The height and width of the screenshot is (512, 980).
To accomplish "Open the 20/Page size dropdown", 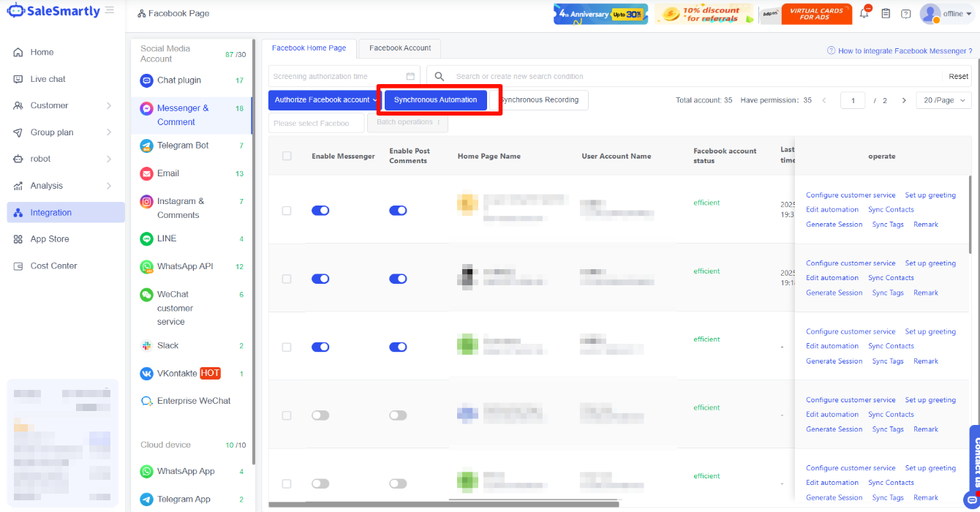I will coord(943,100).
